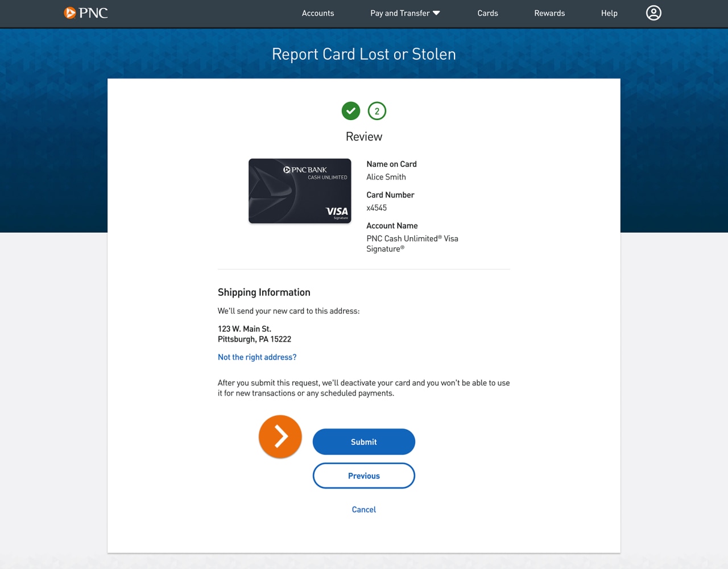Click the 'Not the right address?' link
Screen dimensions: 728x569
257,357
